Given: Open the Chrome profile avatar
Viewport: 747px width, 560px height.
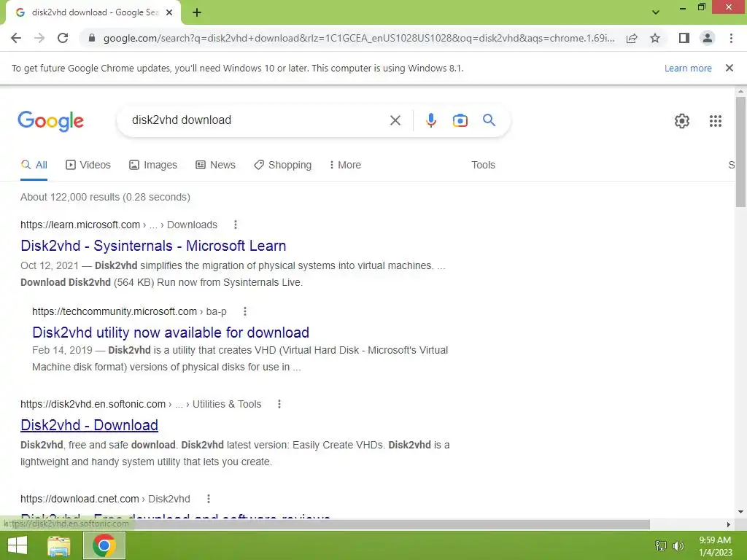Looking at the screenshot, I should coord(708,38).
